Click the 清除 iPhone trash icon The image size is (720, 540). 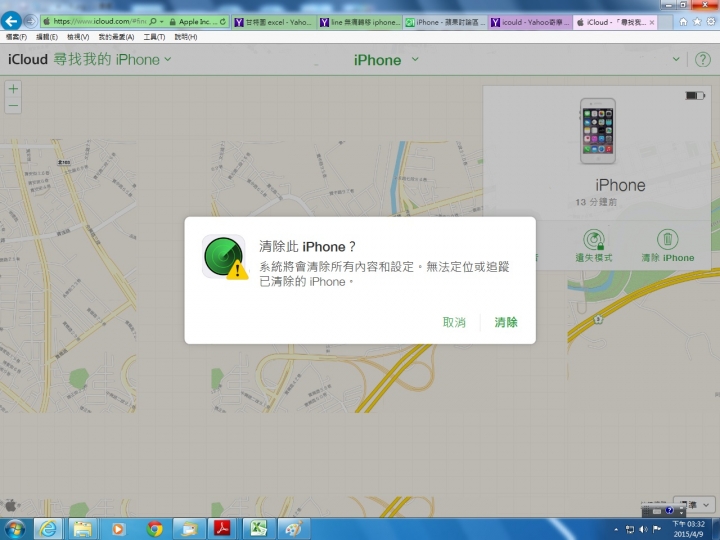[668, 240]
